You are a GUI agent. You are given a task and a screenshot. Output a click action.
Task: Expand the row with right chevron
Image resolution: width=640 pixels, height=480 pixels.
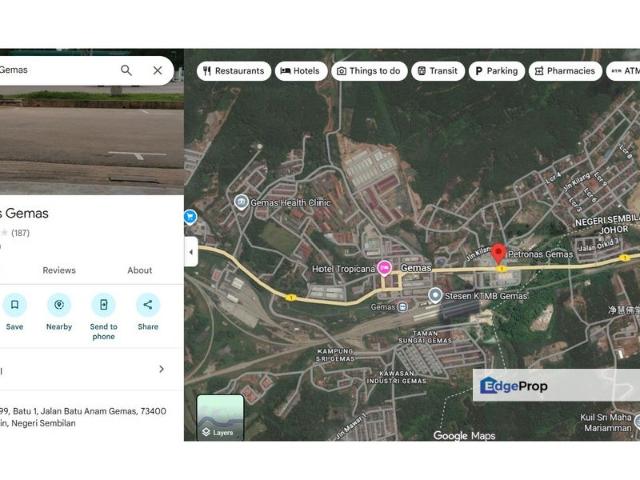tap(161, 369)
